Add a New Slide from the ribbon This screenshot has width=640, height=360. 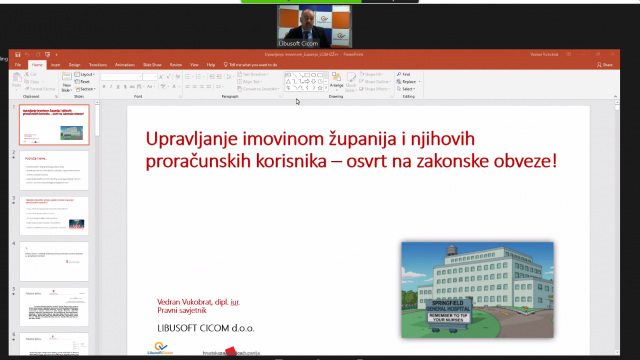67,82
